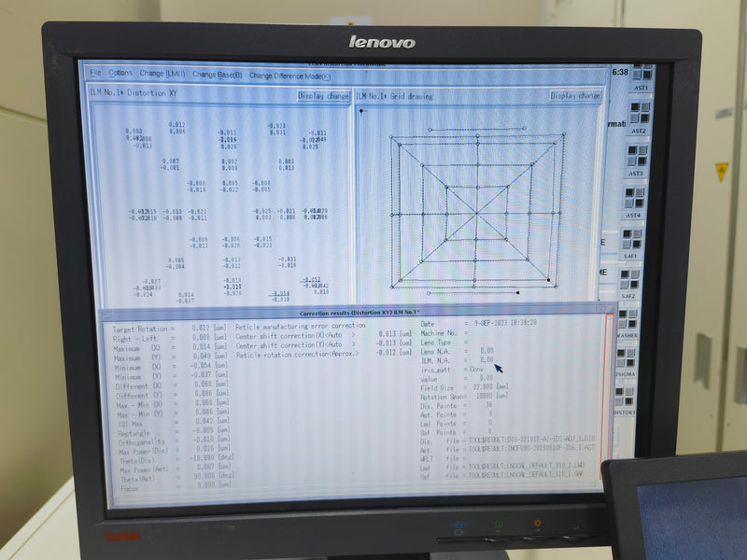Open the Options menu
Image resolution: width=747 pixels, height=560 pixels.
[120, 73]
